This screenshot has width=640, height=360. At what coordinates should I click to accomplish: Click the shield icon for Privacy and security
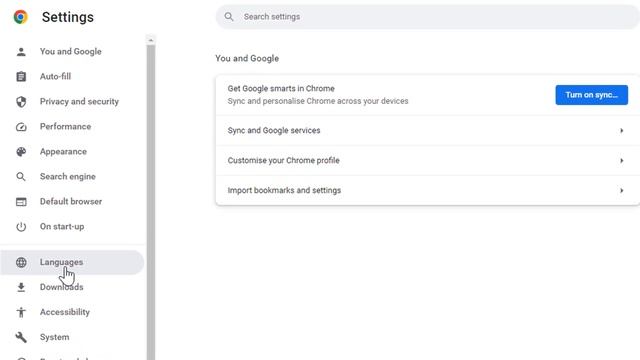(21, 102)
